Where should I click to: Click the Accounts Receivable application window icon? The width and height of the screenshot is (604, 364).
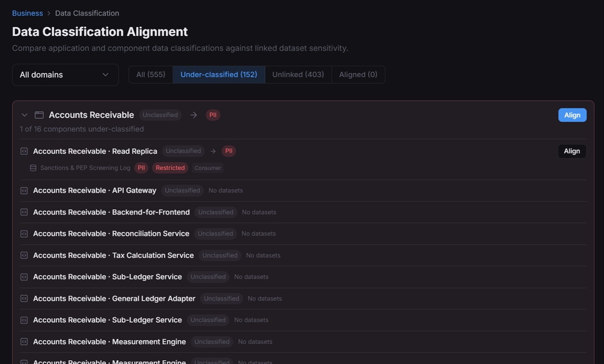(39, 115)
